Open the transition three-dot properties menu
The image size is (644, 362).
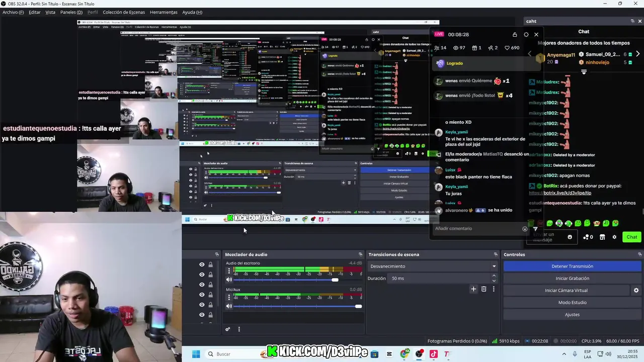(x=494, y=289)
